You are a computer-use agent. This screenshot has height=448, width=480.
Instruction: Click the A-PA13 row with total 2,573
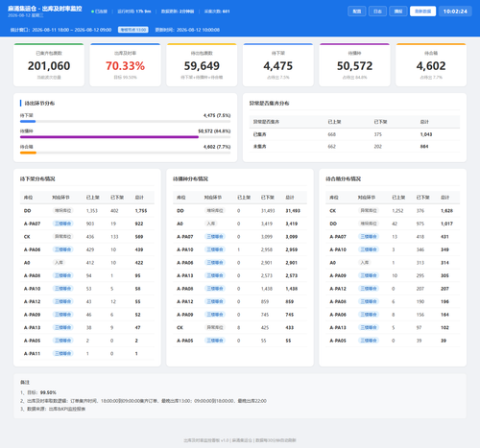[240, 275]
